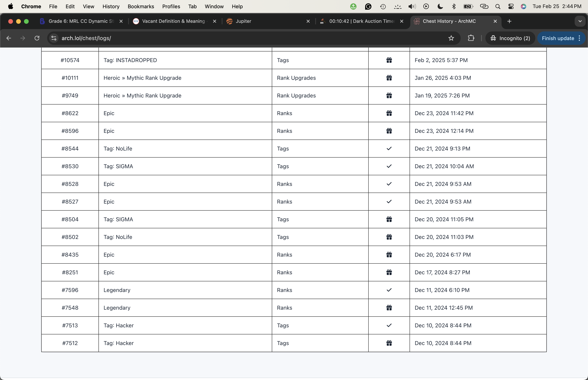
Task: Open the Chrome three-dot menu
Action: tap(579, 38)
